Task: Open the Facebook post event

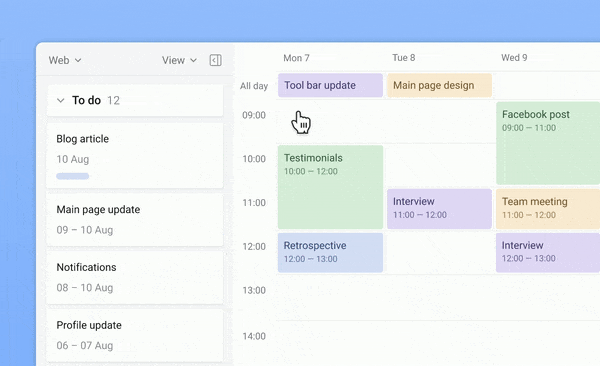Action: point(548,143)
